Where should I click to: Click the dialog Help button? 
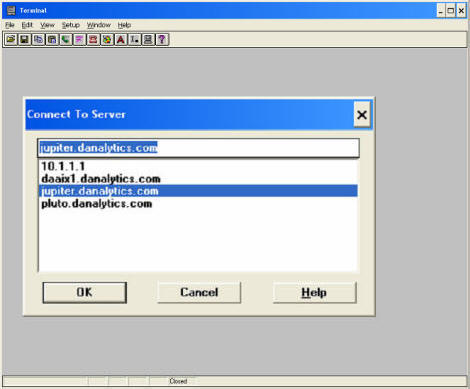coord(314,293)
